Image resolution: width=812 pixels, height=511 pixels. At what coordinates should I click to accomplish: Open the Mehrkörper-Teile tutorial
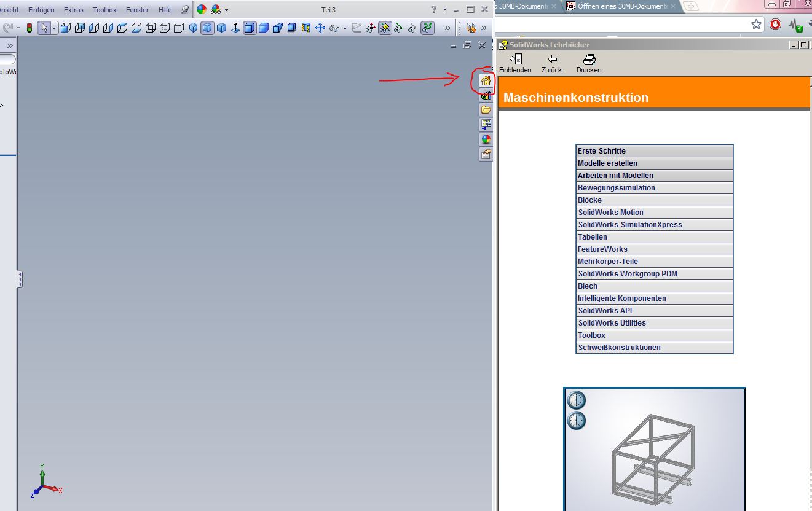(x=655, y=262)
